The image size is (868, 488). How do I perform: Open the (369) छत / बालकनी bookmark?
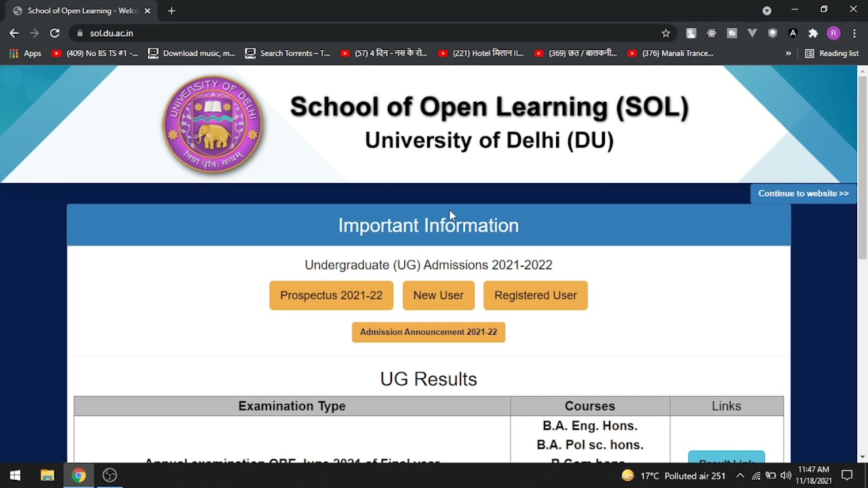[576, 54]
